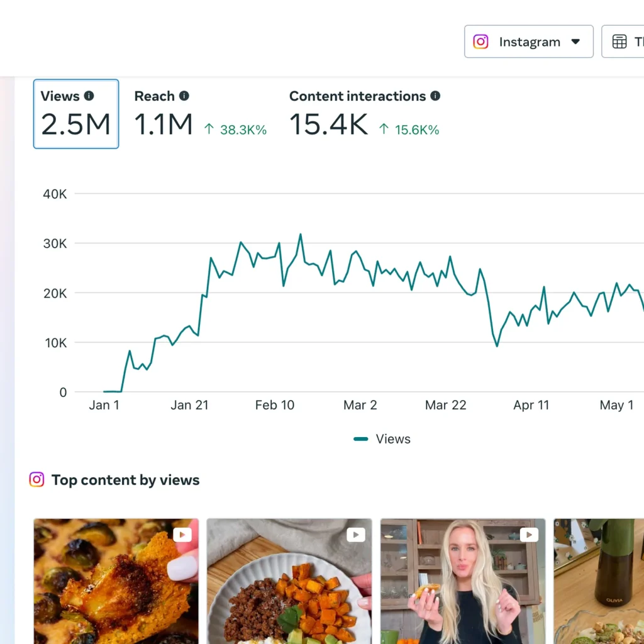The image size is (644, 644).
Task: Click play icon on brussels sprouts thumbnail
Action: [182, 535]
